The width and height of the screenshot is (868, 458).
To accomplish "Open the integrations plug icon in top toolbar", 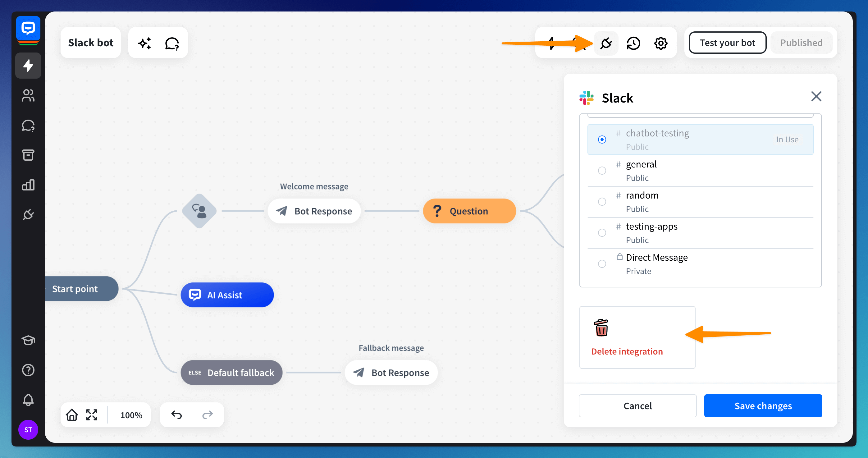I will [606, 43].
